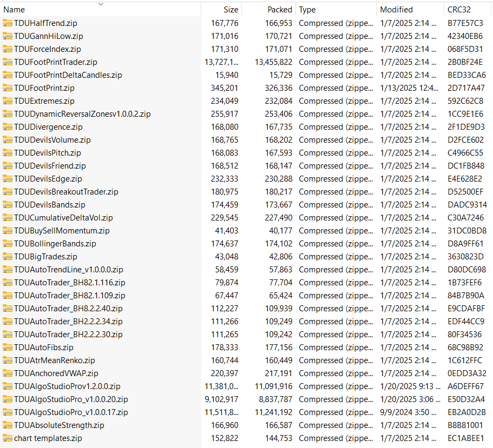Click the TDUFootPrint.zip modified date cell
493x448 pixels.
[409, 88]
